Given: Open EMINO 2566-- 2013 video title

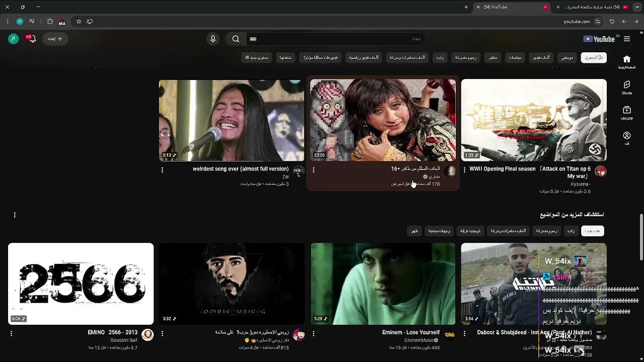Looking at the screenshot, I should pyautogui.click(x=112, y=332).
